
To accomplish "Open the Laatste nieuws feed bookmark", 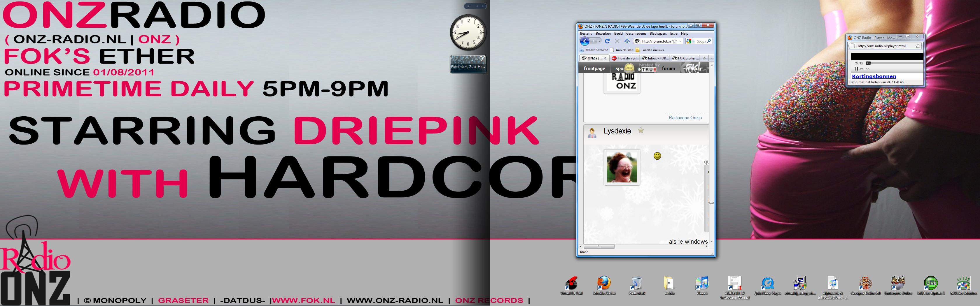I will point(650,50).
